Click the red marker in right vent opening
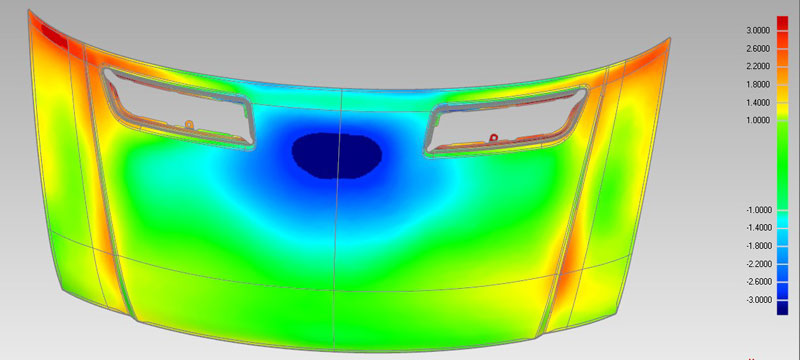 [x=493, y=138]
